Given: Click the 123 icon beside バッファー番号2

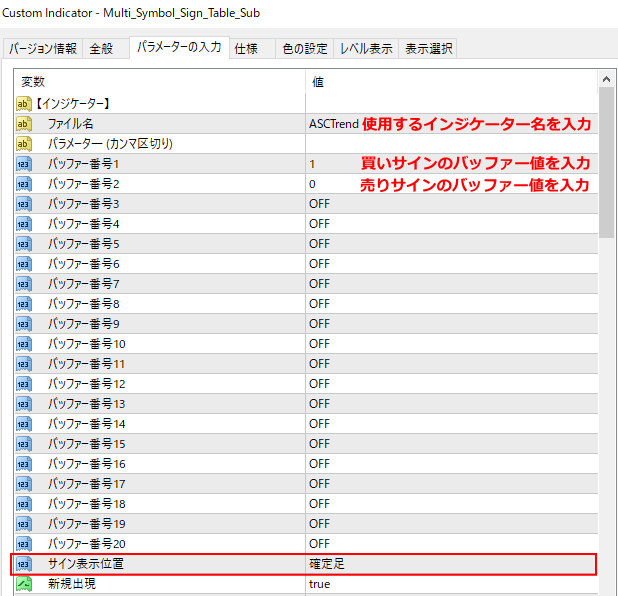Looking at the screenshot, I should (24, 184).
